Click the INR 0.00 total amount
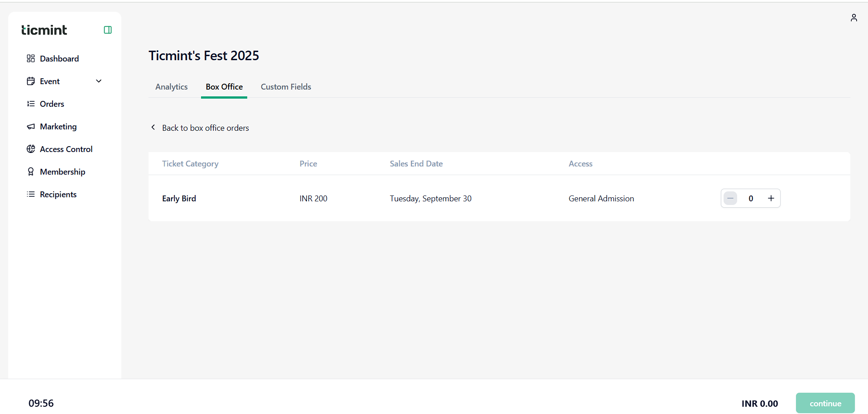 pos(760,404)
